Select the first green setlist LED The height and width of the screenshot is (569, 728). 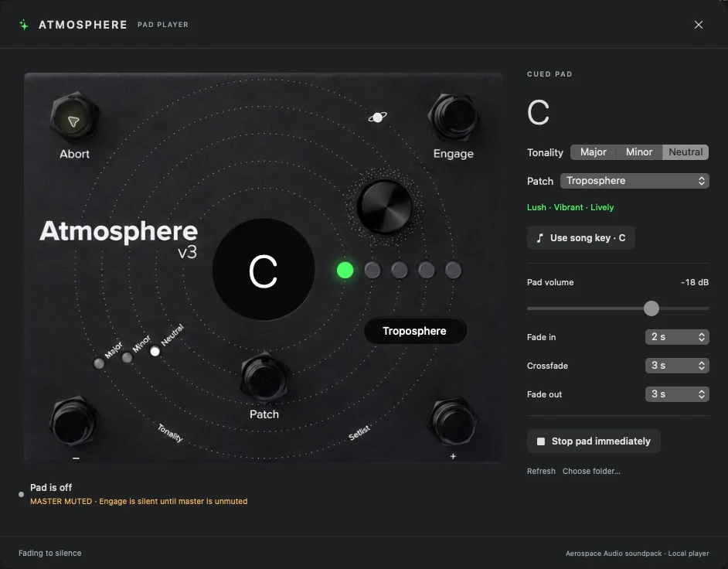pos(345,271)
